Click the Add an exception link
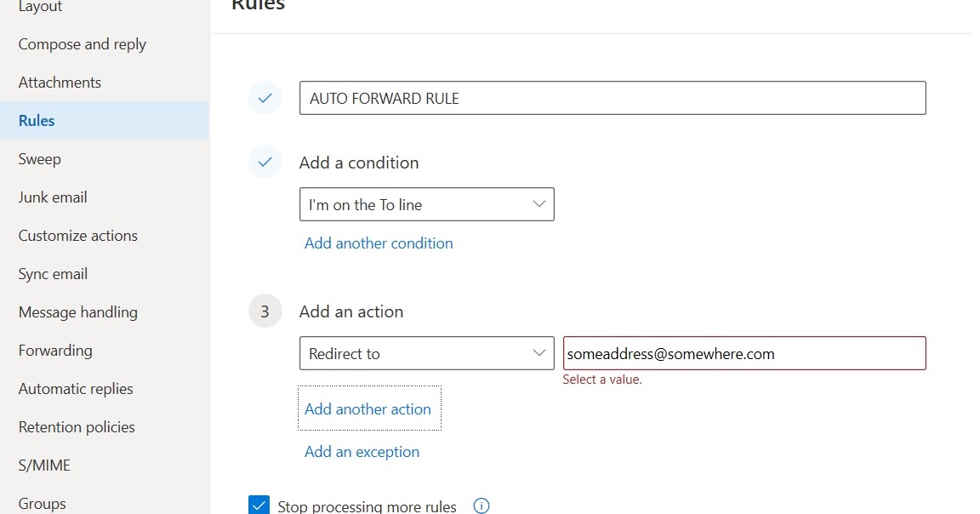Screen dimensions: 980x514 pyautogui.click(x=362, y=451)
